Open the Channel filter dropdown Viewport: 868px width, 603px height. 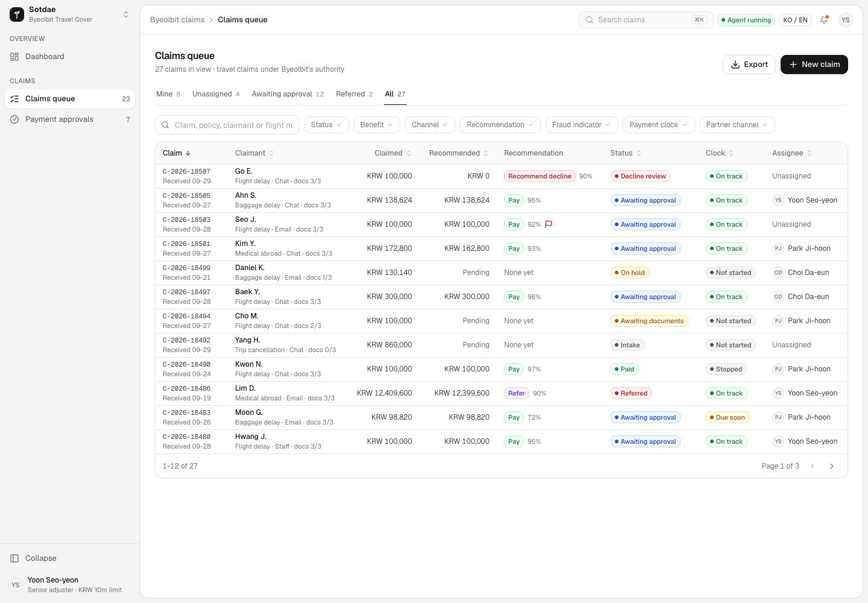click(x=430, y=125)
